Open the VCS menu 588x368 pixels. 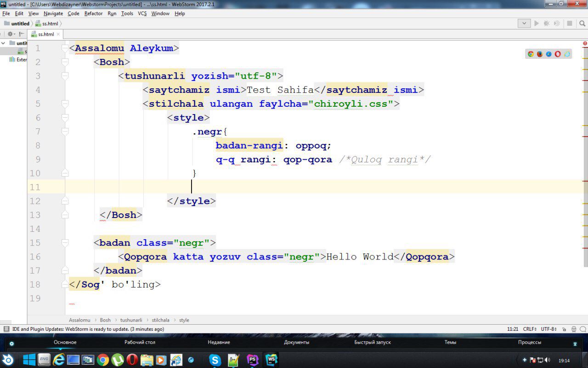coord(142,13)
